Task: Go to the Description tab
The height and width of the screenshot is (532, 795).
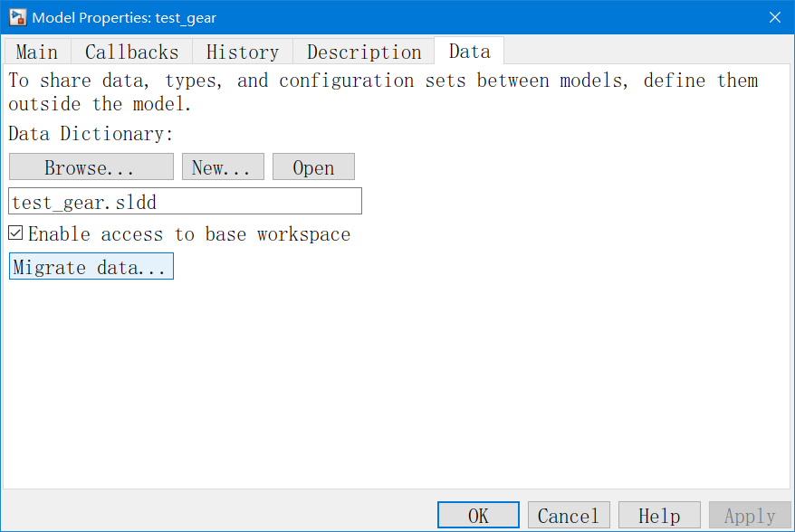Action: click(x=363, y=52)
